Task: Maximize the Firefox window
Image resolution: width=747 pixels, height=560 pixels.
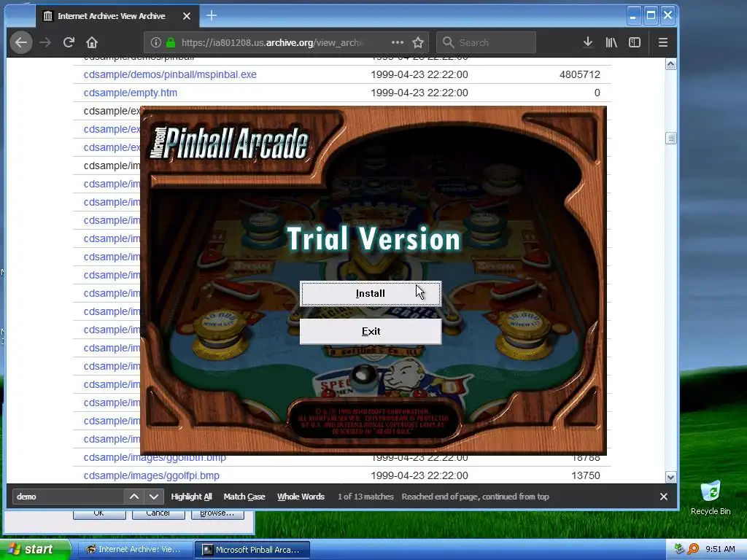Action: tap(651, 16)
